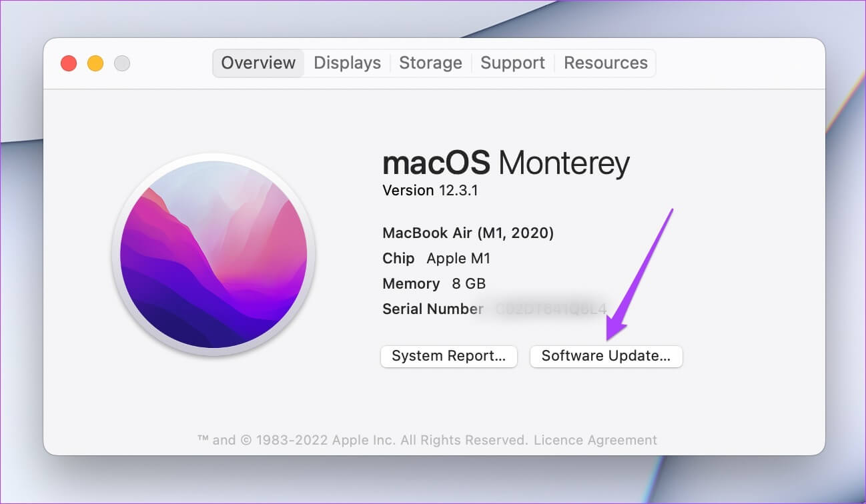Switch to the Overview tab

(258, 63)
